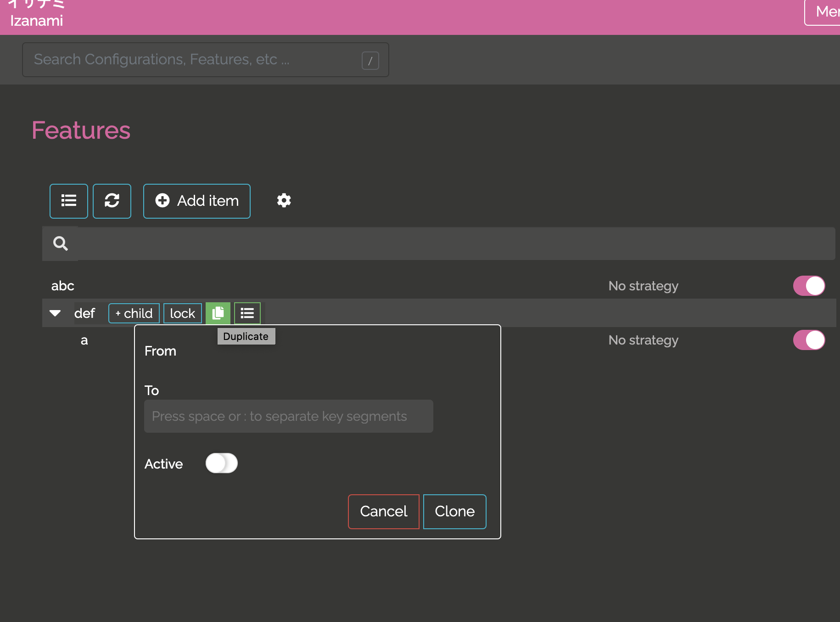Click the green Duplicate icon on def row
This screenshot has width=840, height=622.
218,313
